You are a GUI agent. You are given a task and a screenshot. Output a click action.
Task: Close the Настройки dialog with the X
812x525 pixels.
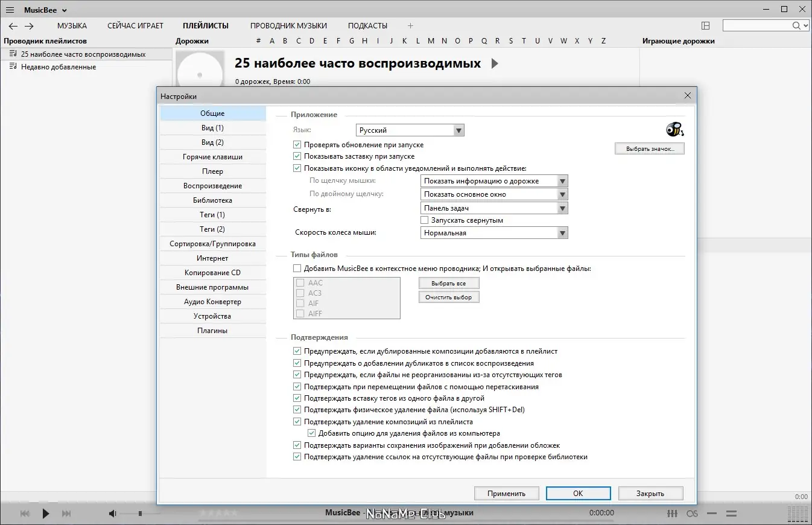tap(687, 95)
